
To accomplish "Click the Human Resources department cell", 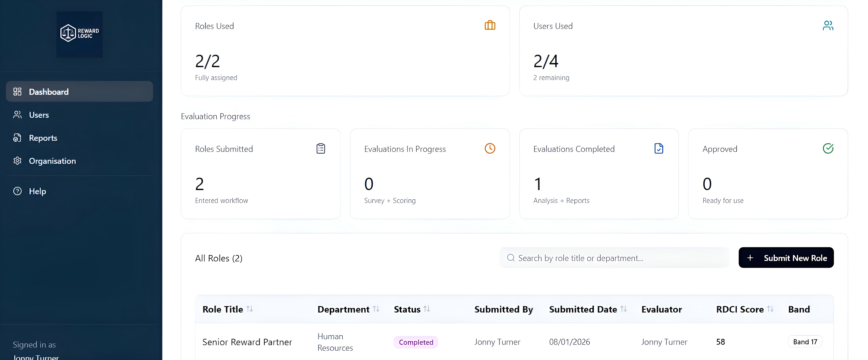I will tap(335, 342).
